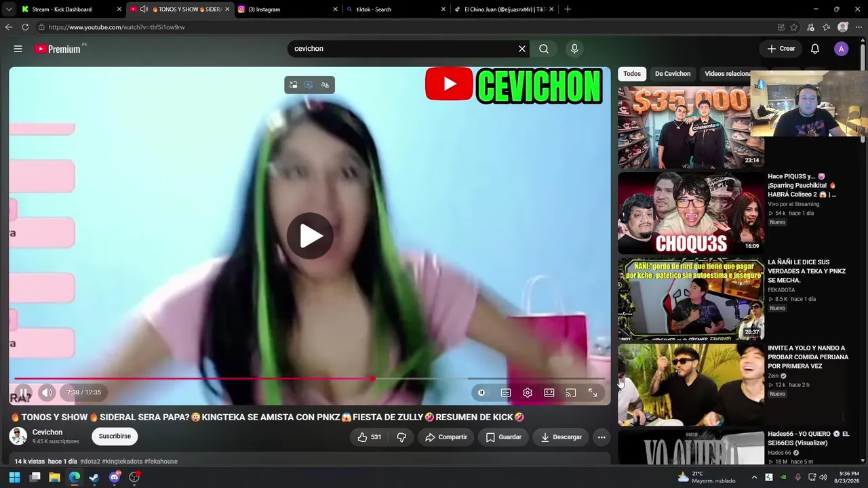Open Discord from the taskbar
868x488 pixels.
115,477
